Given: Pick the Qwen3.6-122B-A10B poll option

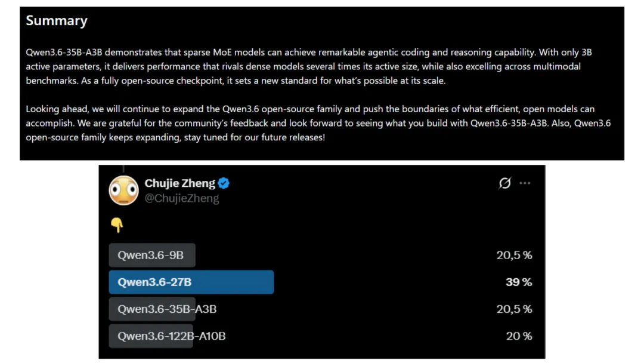Looking at the screenshot, I should (x=172, y=336).
